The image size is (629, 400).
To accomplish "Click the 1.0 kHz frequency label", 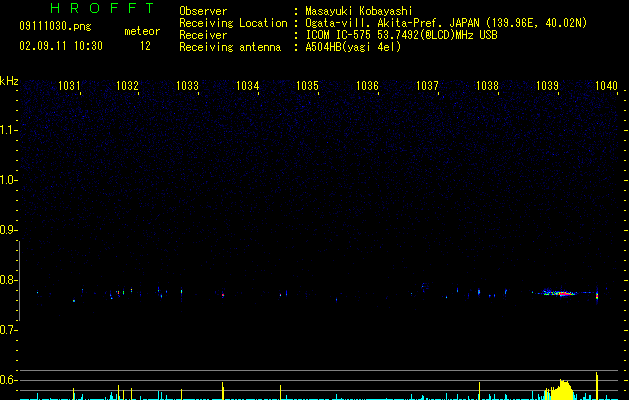I will point(8,180).
